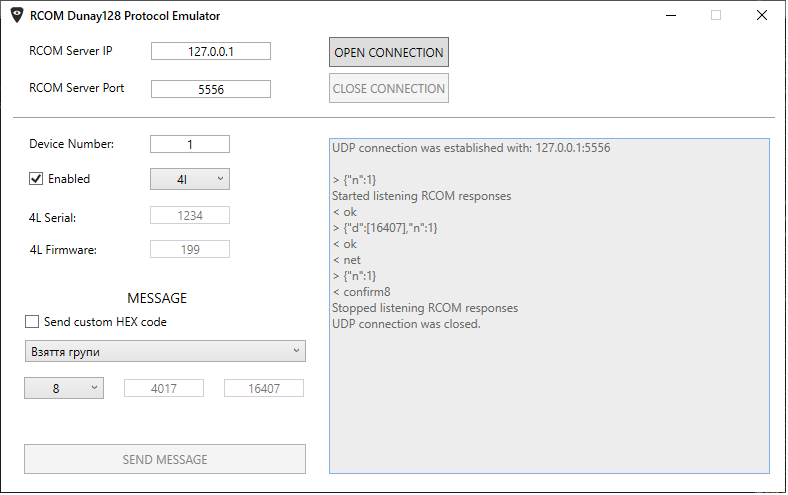Focus the RCOM Server Port field
788x495 pixels.
coord(211,89)
